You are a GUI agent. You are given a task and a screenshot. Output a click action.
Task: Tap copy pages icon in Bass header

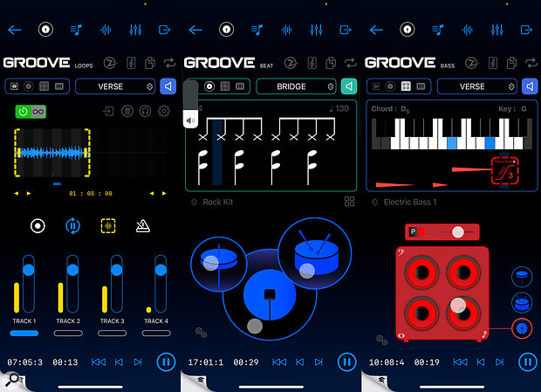[x=511, y=63]
